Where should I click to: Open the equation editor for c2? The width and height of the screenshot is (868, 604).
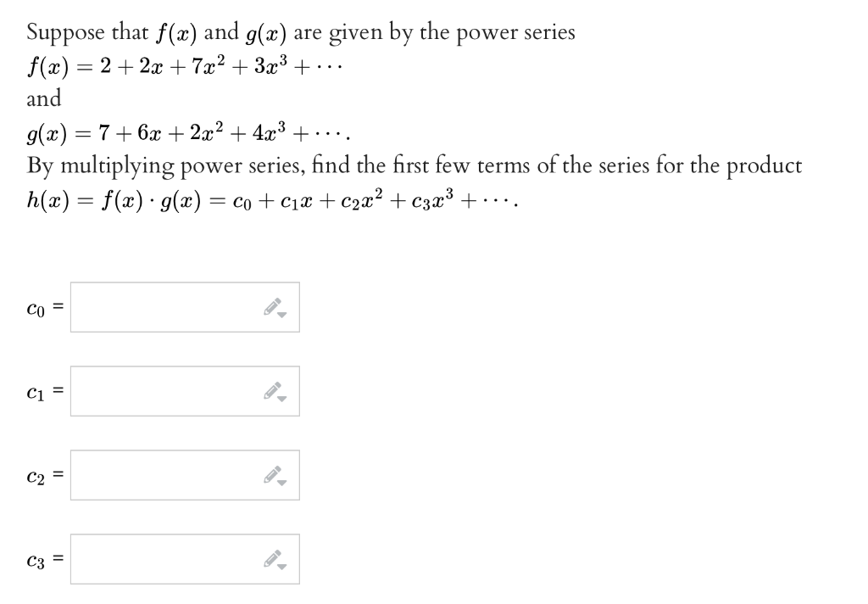coord(273,475)
